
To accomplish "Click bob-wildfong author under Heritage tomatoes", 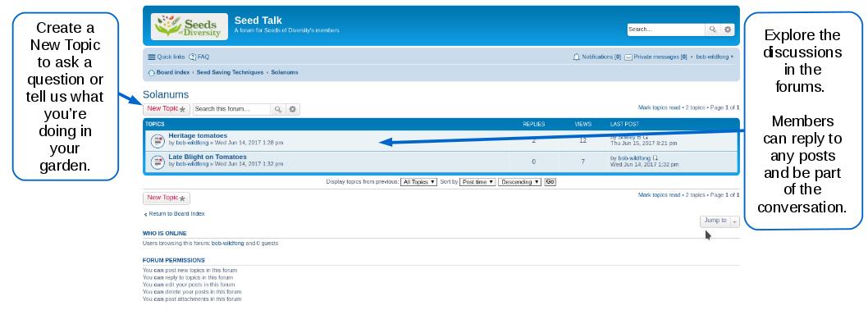I will tap(193, 143).
